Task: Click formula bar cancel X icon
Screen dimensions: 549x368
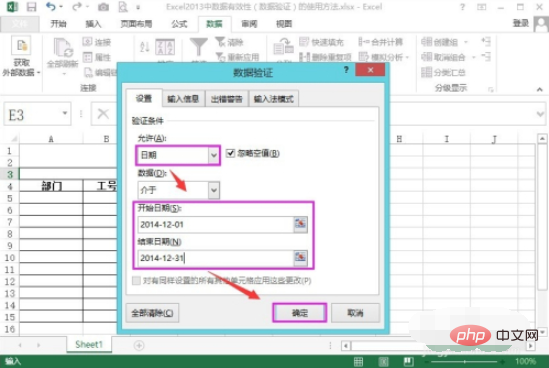Action: (x=103, y=114)
